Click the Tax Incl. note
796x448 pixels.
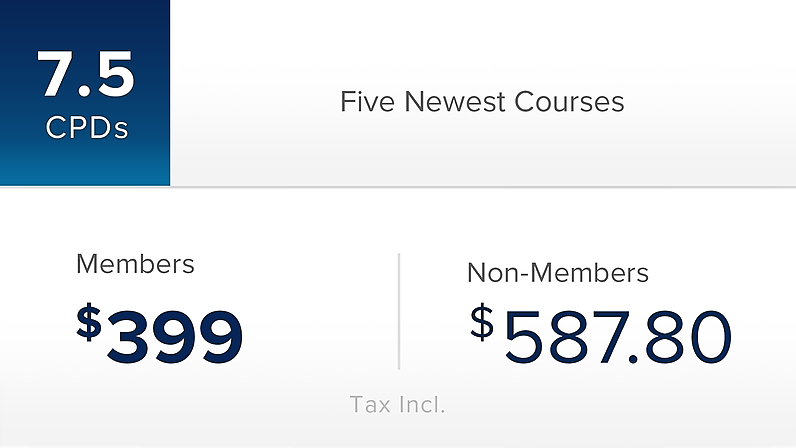point(397,405)
